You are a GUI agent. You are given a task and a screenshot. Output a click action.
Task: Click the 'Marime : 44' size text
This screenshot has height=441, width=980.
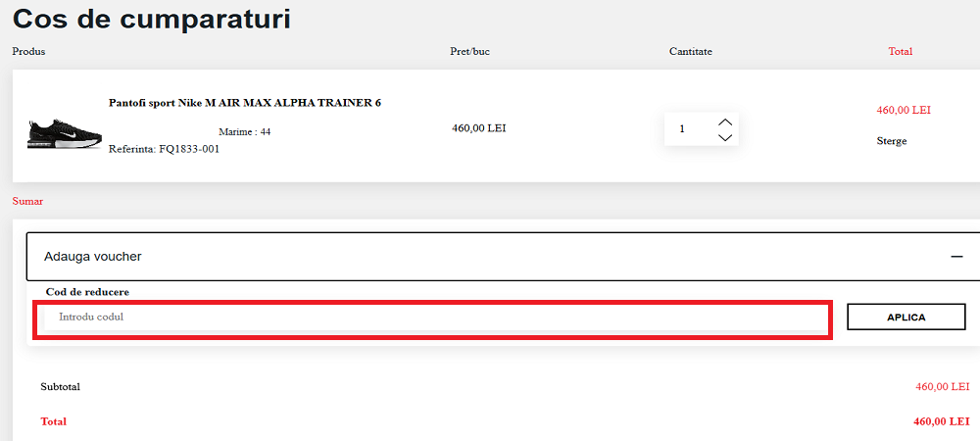coord(244,131)
